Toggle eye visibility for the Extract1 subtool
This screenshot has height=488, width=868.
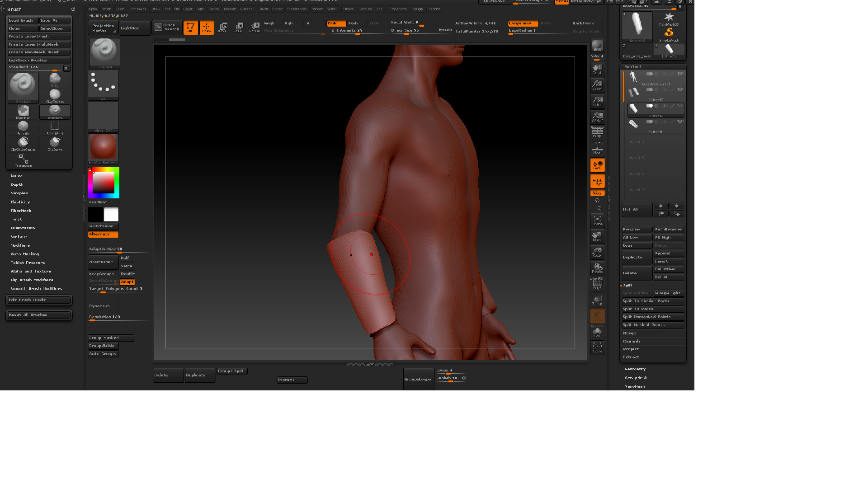[679, 122]
